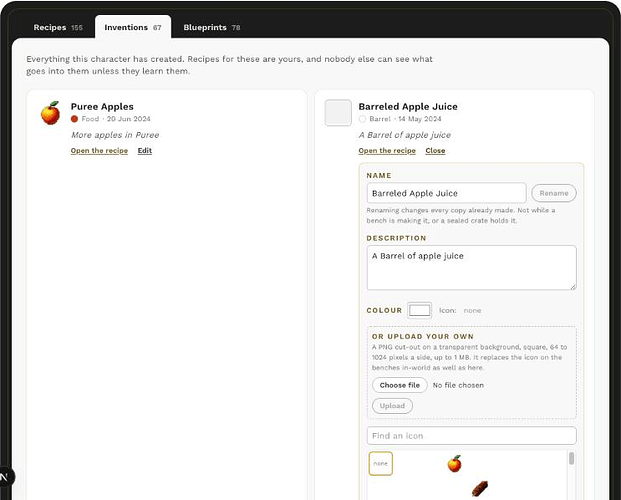Click the icon list scrollbar thumb
The image size is (621, 500).
[571, 458]
